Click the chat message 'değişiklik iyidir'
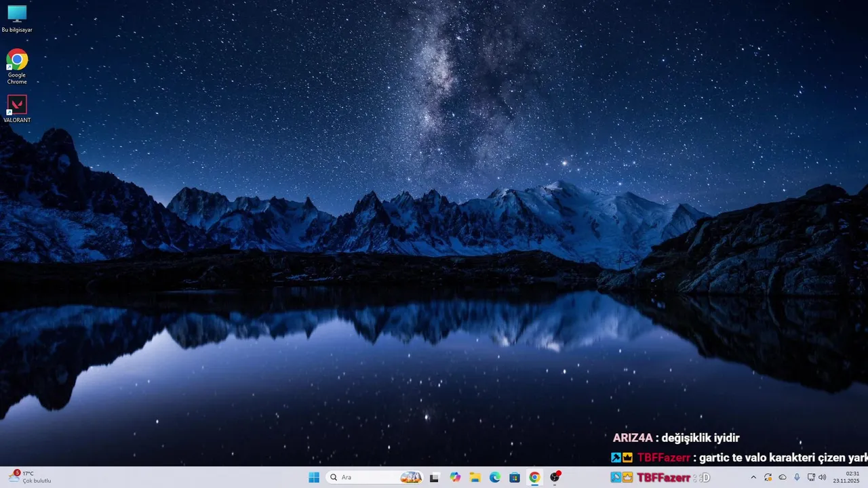This screenshot has width=868, height=488. (x=701, y=438)
